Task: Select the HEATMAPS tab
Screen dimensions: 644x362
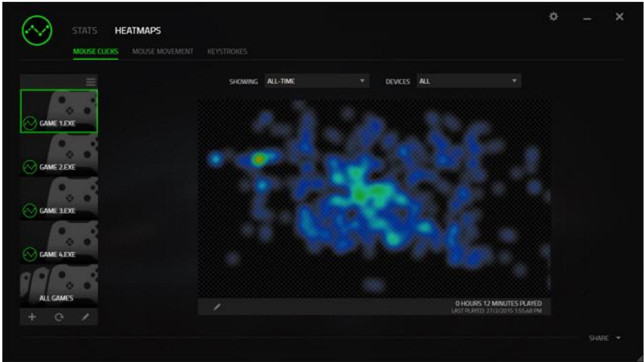Action: 138,31
